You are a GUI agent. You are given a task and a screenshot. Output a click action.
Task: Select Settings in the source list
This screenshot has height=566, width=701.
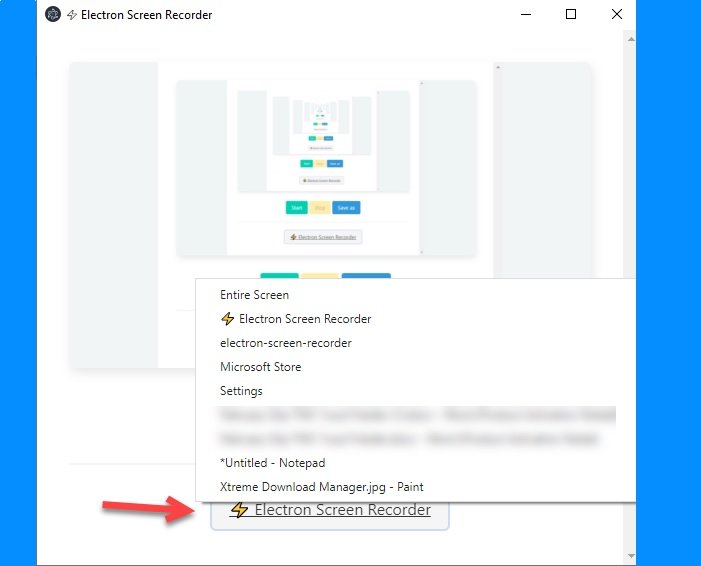241,391
